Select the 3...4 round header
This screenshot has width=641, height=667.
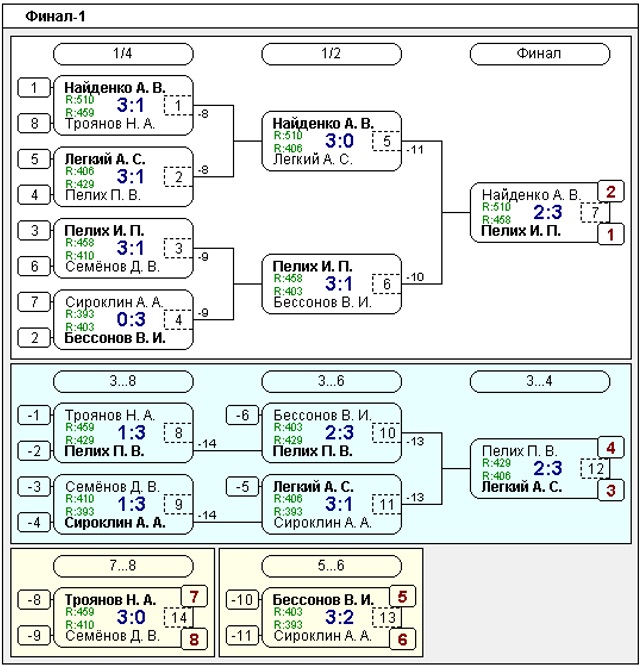(x=540, y=381)
